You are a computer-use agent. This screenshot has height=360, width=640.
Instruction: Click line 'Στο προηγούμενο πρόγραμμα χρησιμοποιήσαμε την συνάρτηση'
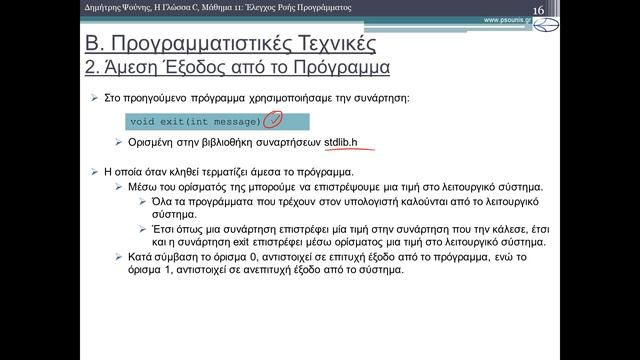tap(257, 98)
